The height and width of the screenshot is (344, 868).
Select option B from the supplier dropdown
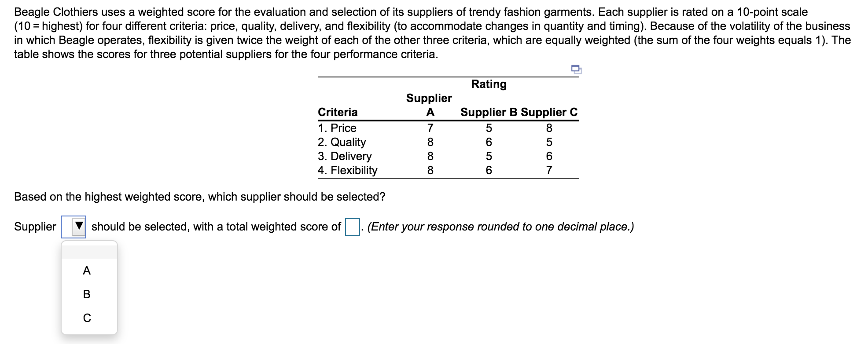(x=86, y=295)
